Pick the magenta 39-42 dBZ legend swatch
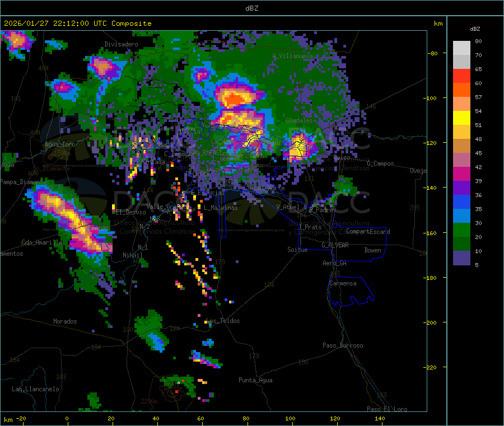 [461, 174]
